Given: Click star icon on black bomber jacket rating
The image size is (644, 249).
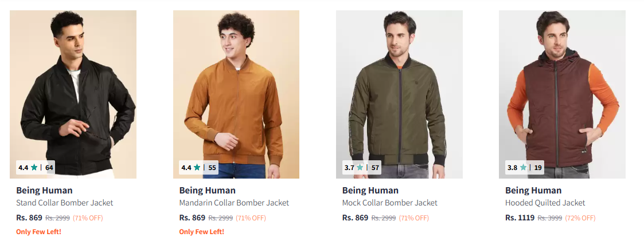Looking at the screenshot, I should click(34, 168).
